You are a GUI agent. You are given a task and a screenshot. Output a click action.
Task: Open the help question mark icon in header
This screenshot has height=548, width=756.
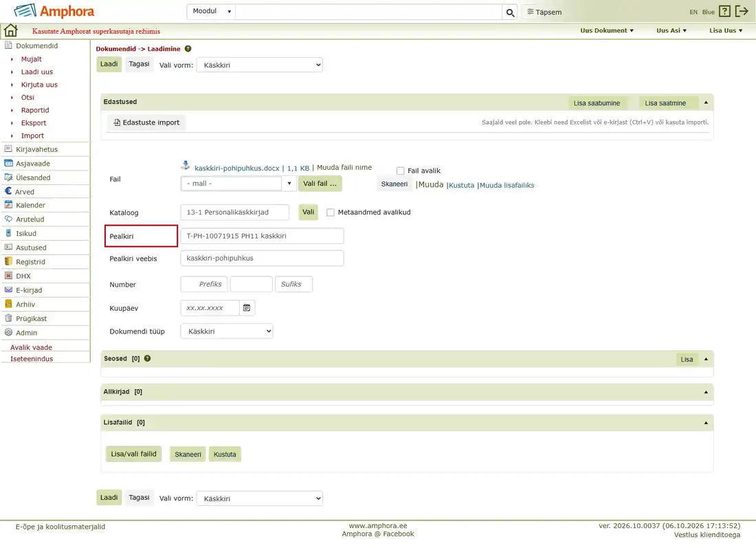pos(724,11)
